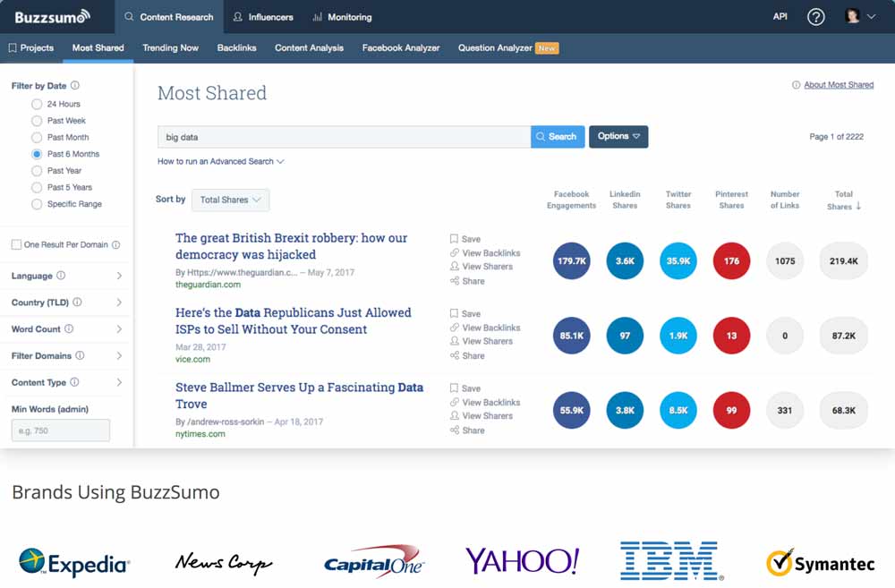Select the Past 6 Months date filter

[x=37, y=154]
